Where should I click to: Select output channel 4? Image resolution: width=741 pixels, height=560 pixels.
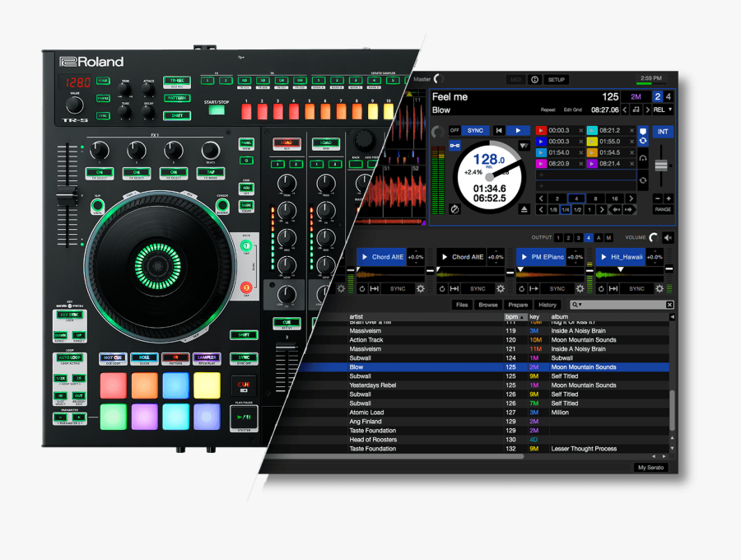[587, 236]
